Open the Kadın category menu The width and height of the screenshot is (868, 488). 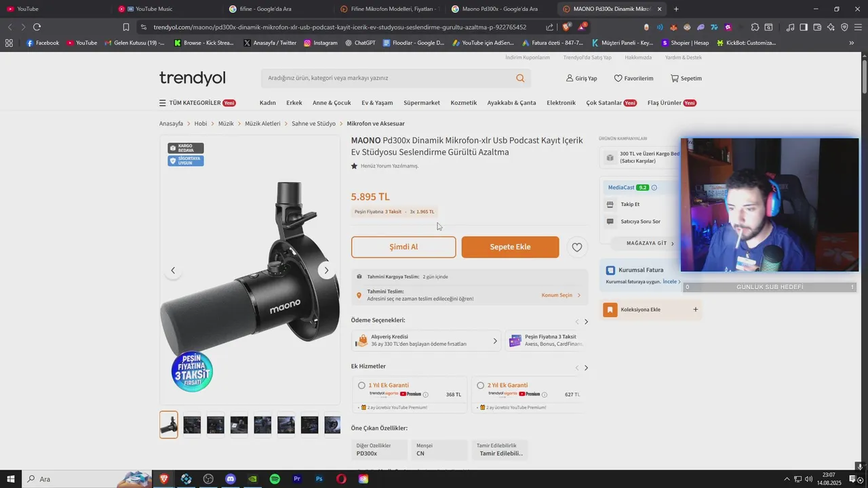pos(267,103)
